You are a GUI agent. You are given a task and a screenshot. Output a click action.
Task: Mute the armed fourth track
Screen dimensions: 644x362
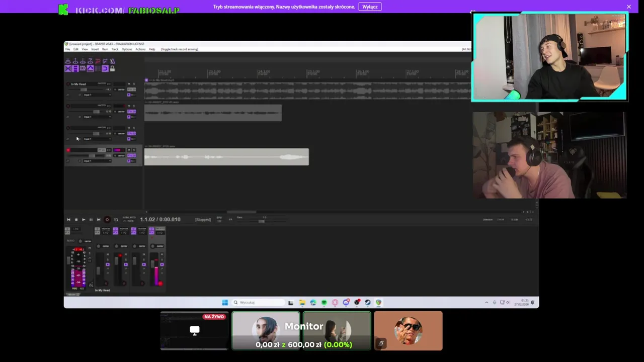tap(129, 150)
